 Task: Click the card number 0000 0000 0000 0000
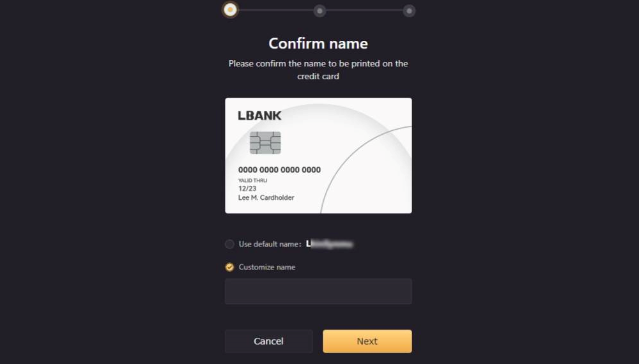coord(280,170)
